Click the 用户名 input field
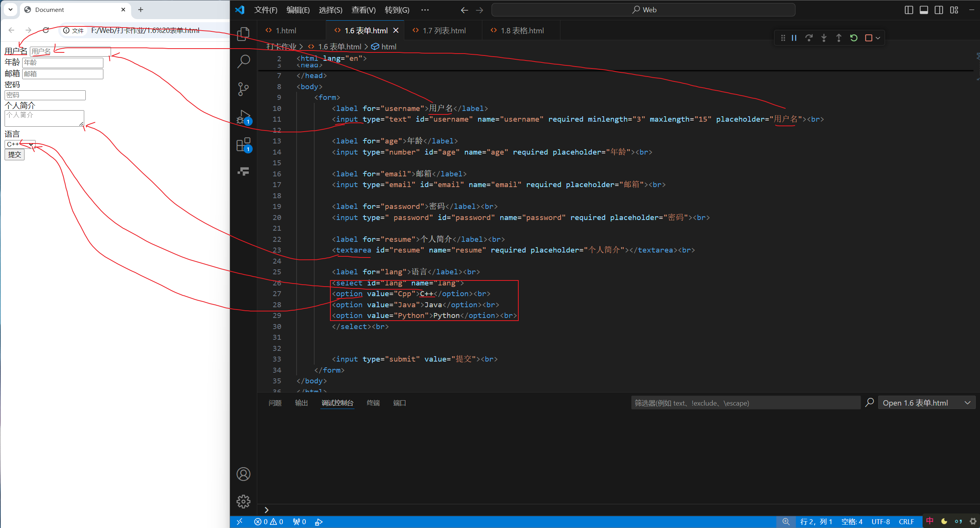 pos(70,52)
